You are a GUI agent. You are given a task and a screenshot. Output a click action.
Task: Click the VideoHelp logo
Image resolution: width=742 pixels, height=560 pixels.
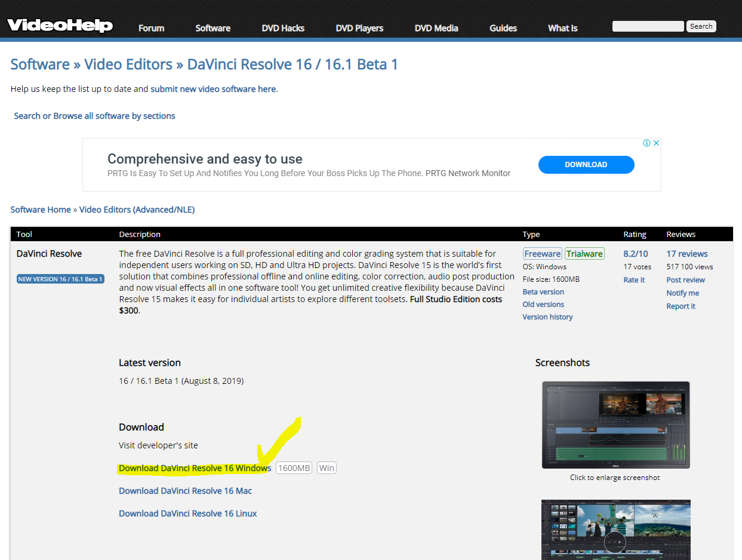coord(60,26)
